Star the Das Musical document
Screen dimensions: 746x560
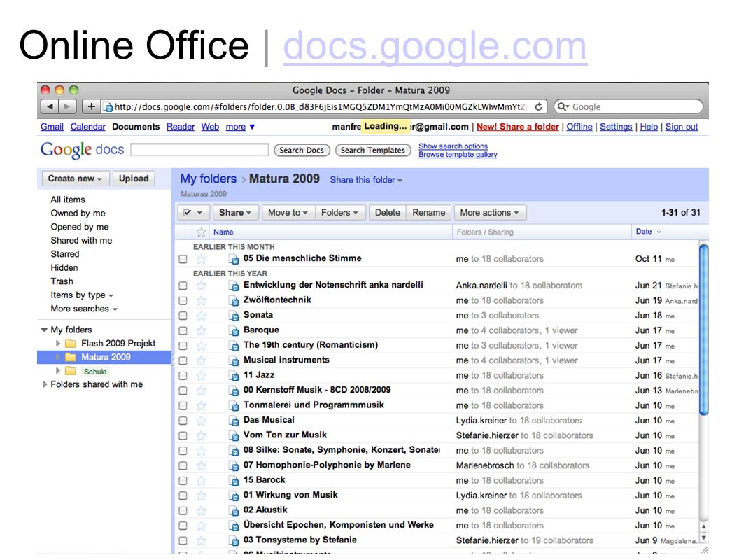202,421
